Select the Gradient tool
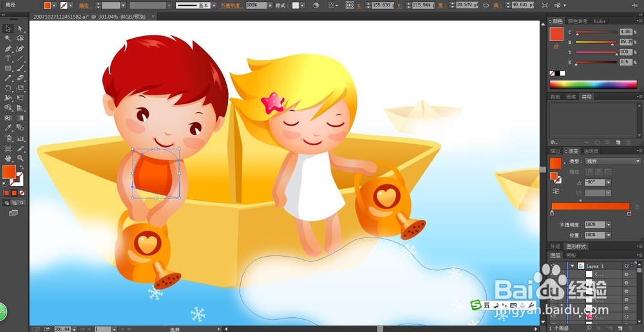 pos(20,118)
